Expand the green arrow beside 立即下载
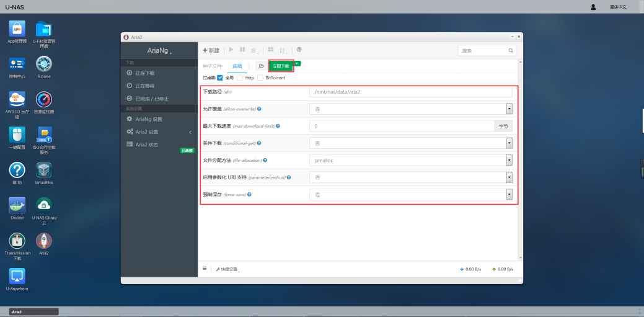Viewport: 644px width, 317px height. (x=298, y=63)
